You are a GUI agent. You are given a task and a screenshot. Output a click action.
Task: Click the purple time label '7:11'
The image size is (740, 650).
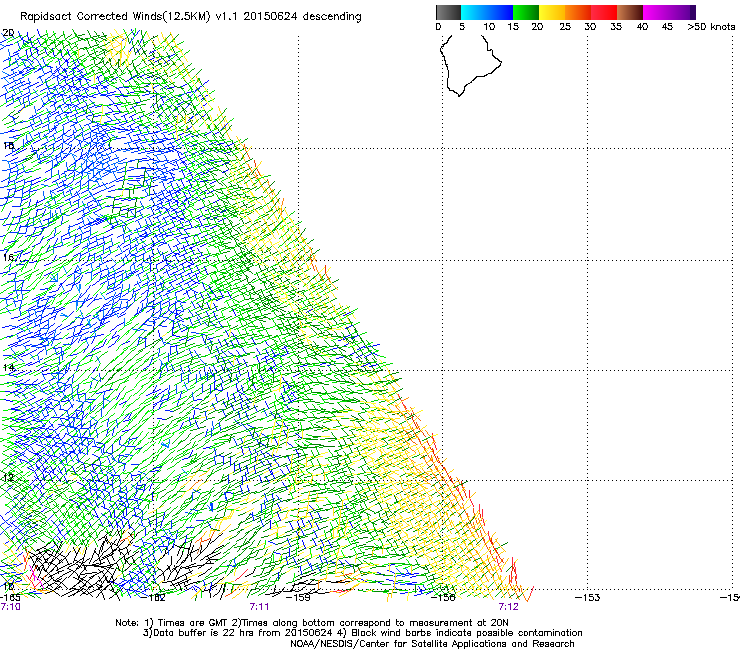point(259,607)
